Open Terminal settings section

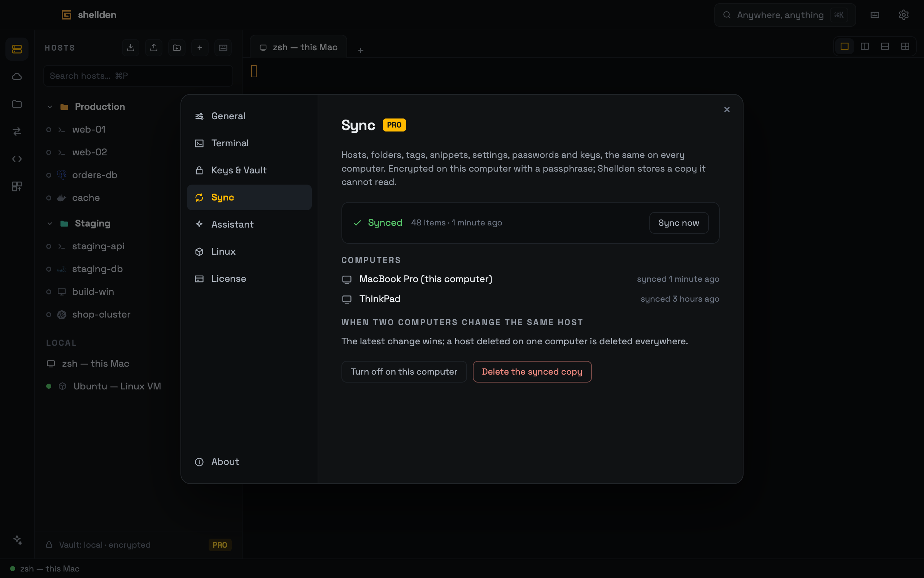(x=249, y=143)
